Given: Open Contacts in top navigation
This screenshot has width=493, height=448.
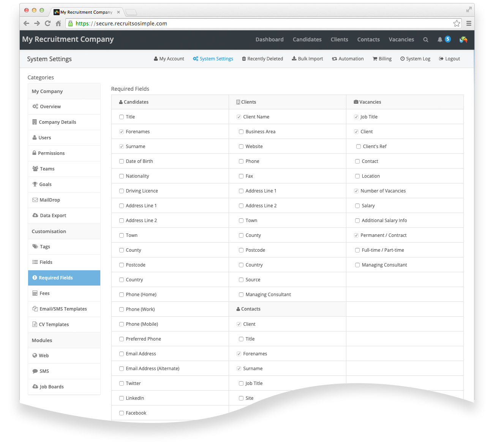Looking at the screenshot, I should click(x=368, y=39).
